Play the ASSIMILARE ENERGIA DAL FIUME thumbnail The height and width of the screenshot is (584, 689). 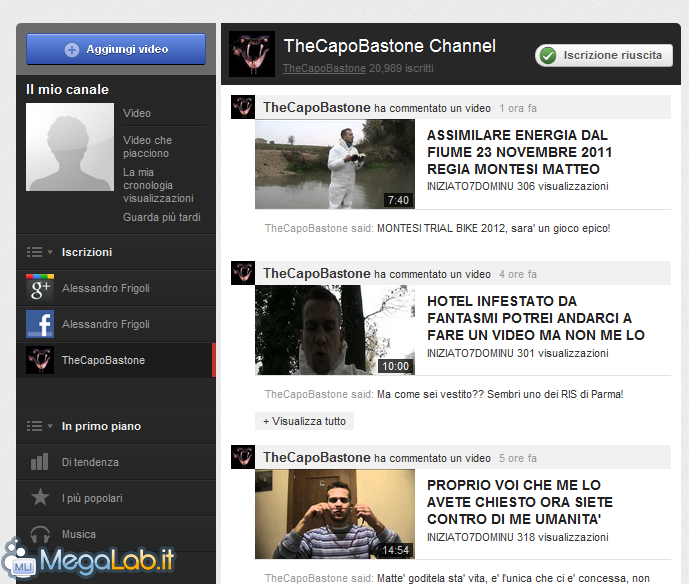(x=335, y=164)
